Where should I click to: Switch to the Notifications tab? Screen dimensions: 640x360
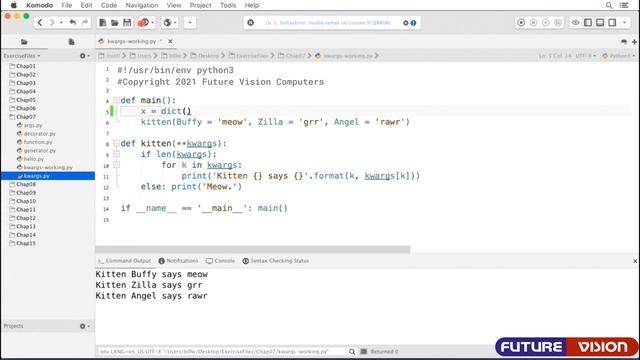coord(178,261)
